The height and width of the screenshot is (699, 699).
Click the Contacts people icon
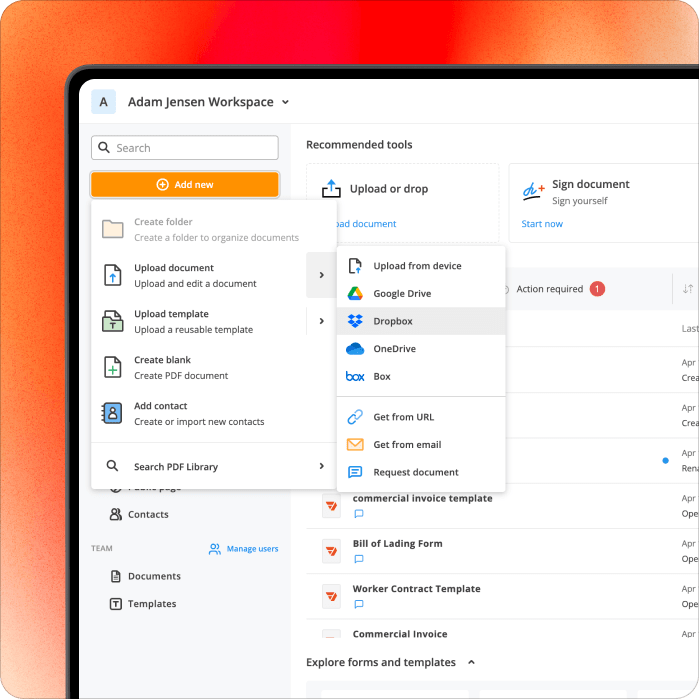point(115,514)
